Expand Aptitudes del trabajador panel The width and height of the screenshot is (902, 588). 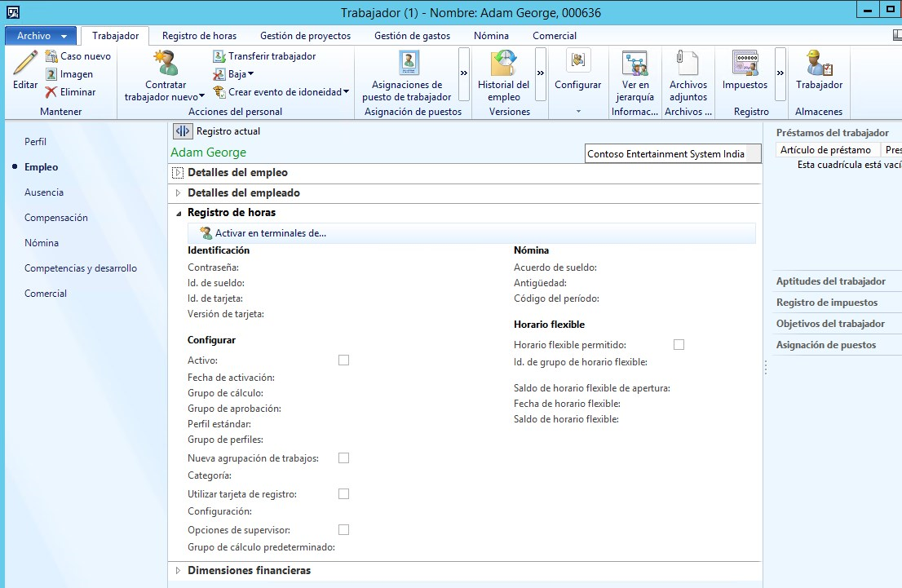831,281
